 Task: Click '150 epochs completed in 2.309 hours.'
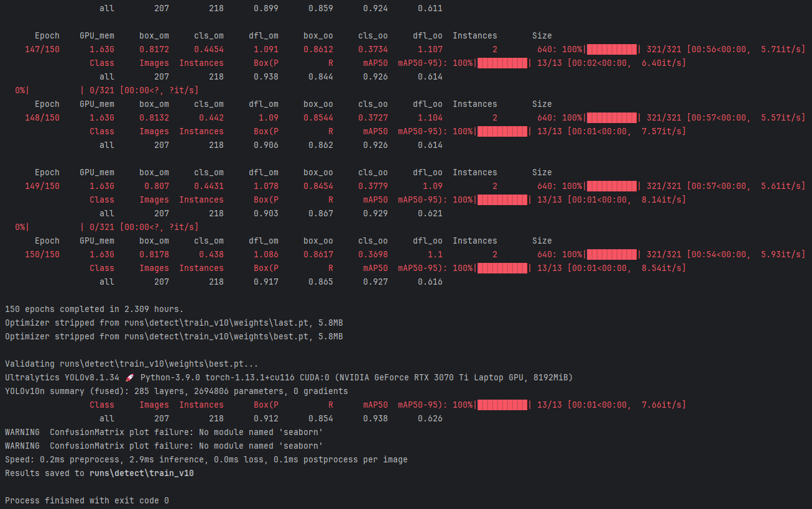point(95,309)
